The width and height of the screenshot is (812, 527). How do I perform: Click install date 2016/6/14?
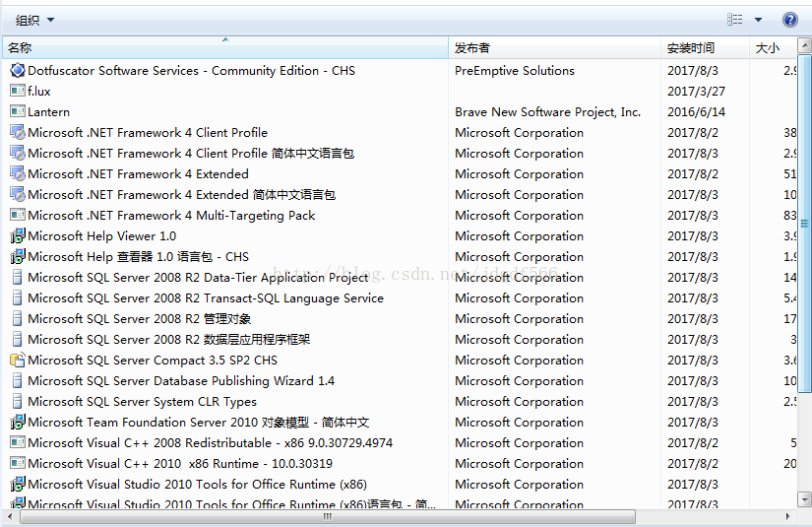point(696,112)
